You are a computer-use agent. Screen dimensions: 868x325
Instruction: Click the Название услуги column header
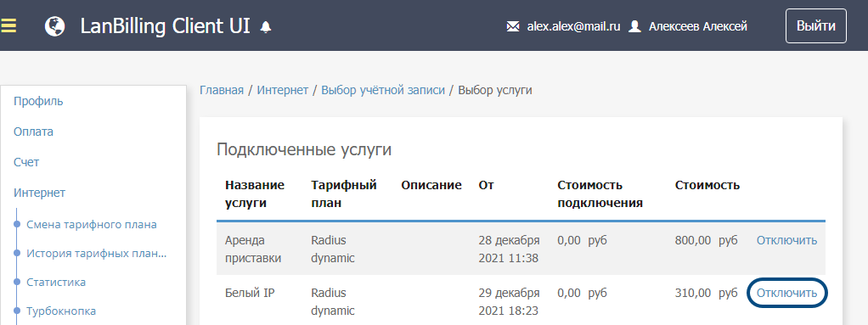255,194
